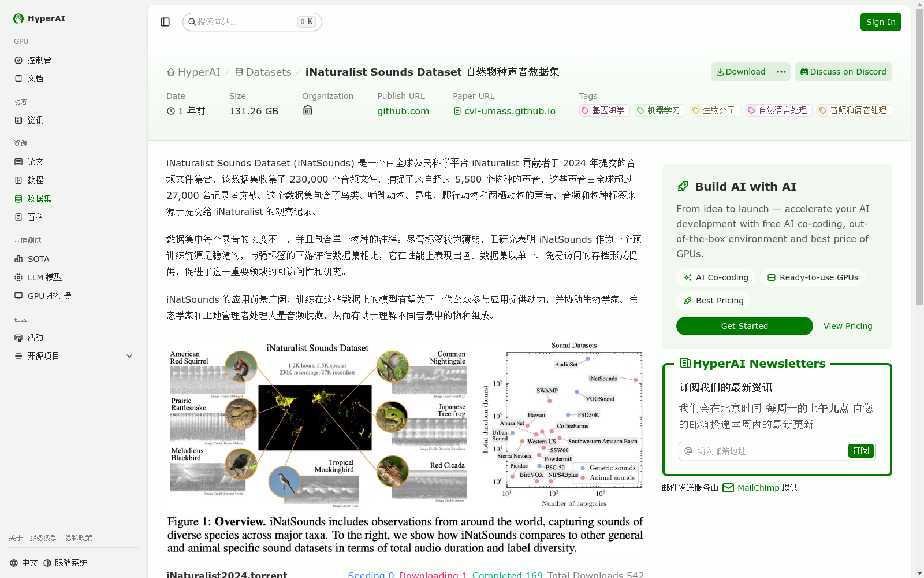
Task: Click the GPU 排行榜 monitor icon
Action: point(18,296)
